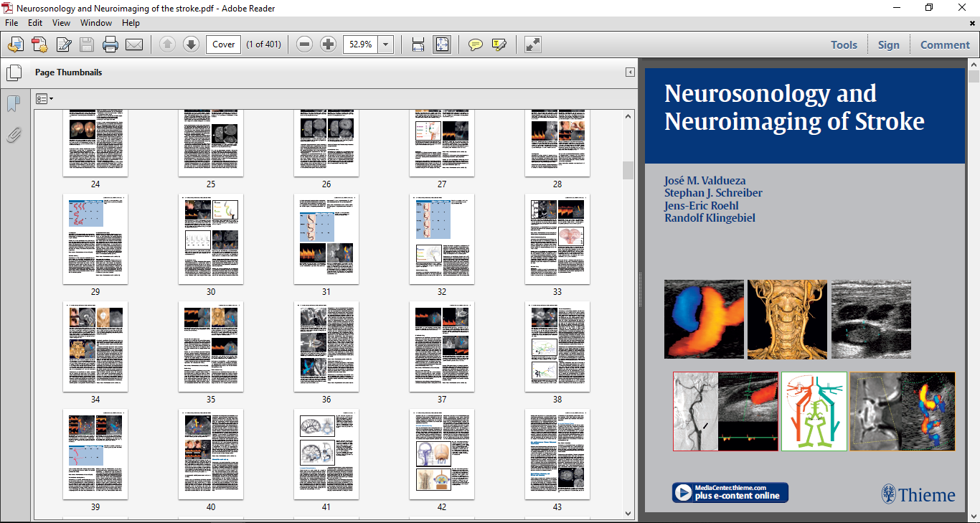Image resolution: width=980 pixels, height=523 pixels.
Task: Open the Window menu
Action: (x=95, y=23)
